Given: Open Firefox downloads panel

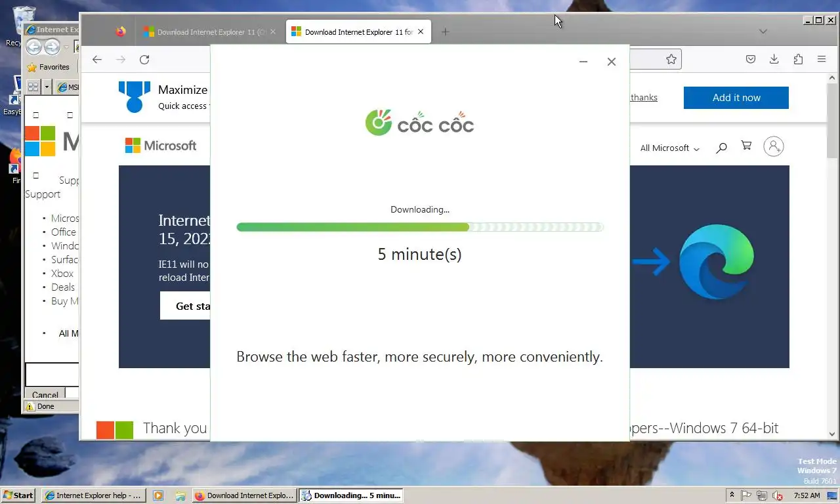Looking at the screenshot, I should pyautogui.click(x=774, y=59).
